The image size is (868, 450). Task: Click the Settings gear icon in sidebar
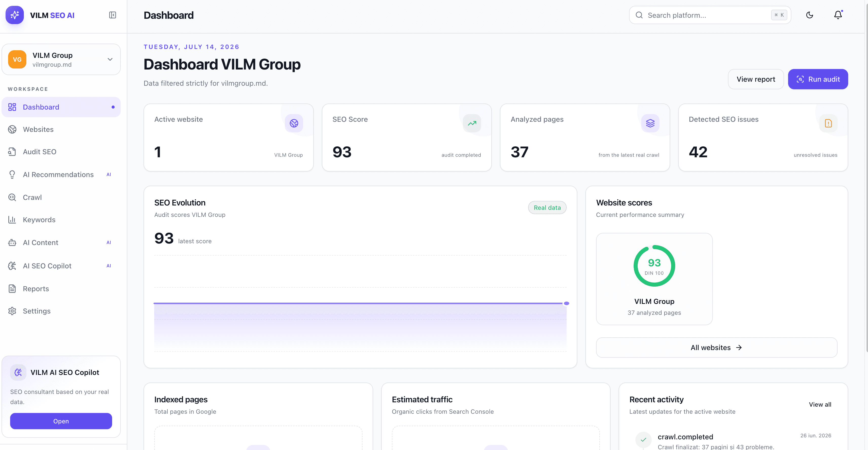point(12,311)
